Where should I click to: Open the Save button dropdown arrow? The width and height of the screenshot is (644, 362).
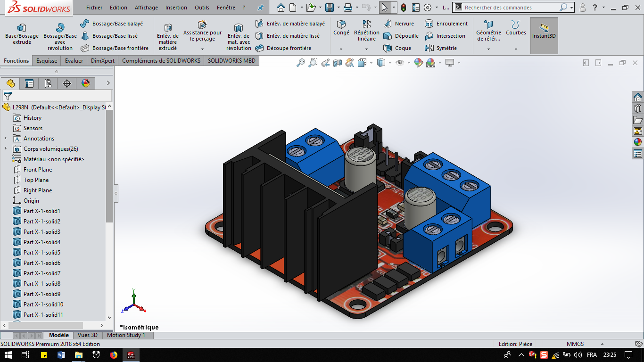click(338, 8)
